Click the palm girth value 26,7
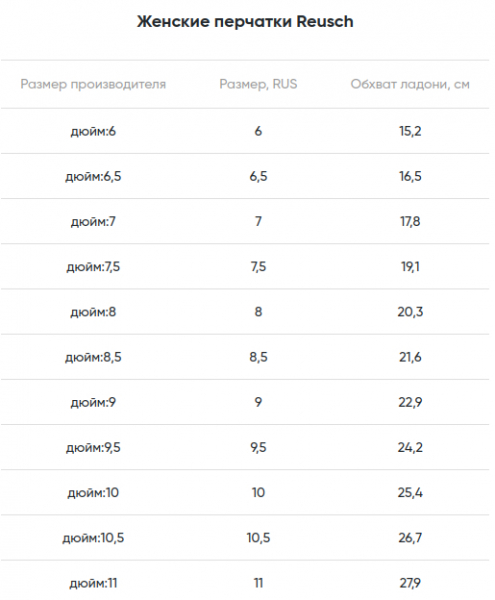Image resolution: width=495 pixels, height=600 pixels. (x=410, y=538)
